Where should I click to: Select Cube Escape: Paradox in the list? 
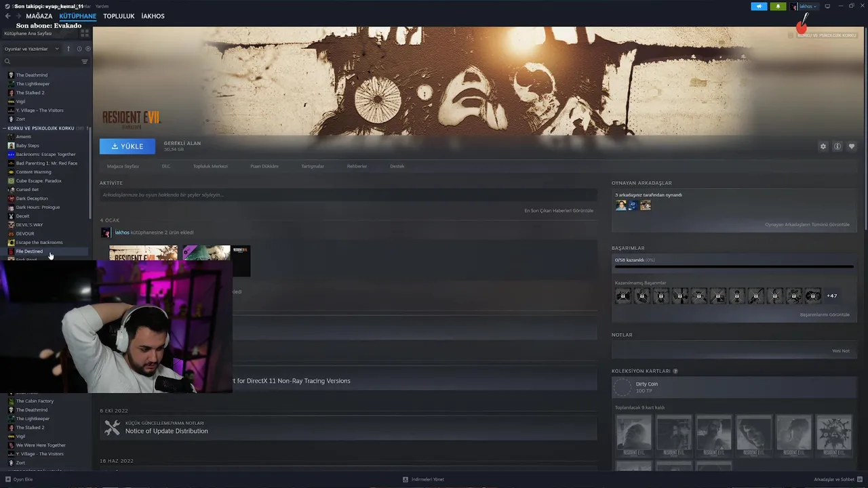click(39, 181)
